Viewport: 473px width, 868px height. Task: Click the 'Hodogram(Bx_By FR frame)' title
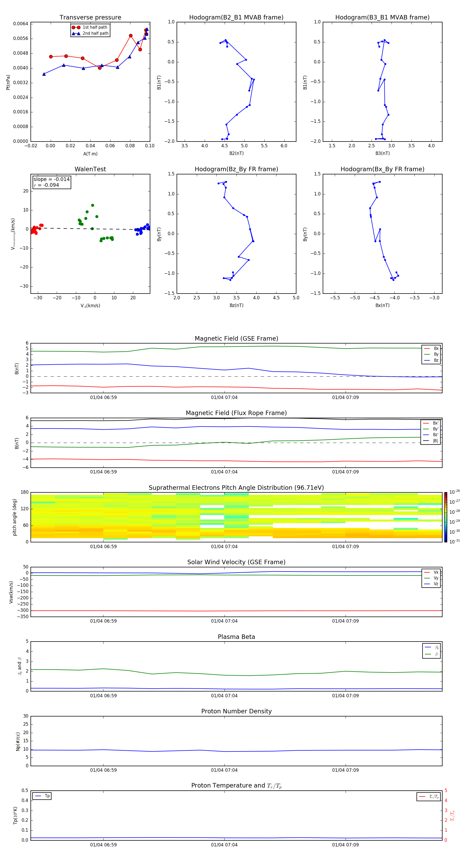[x=382, y=169]
